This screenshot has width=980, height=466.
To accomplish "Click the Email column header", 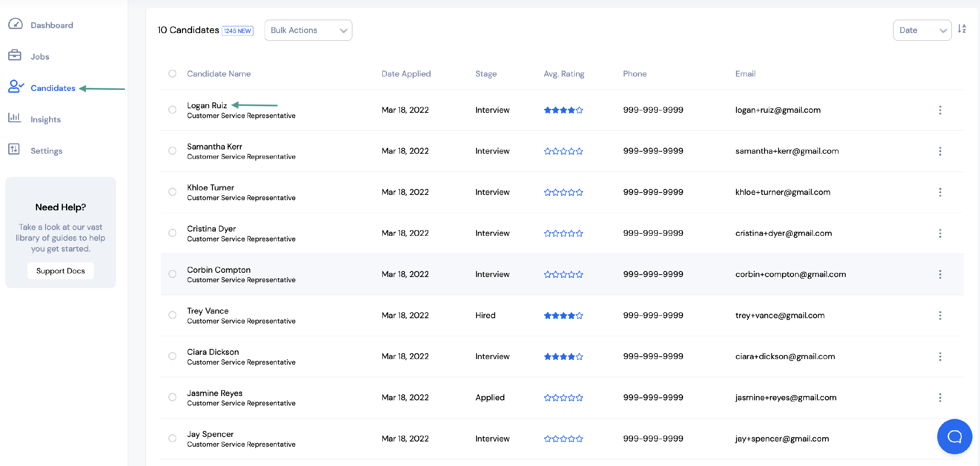I will pos(745,74).
